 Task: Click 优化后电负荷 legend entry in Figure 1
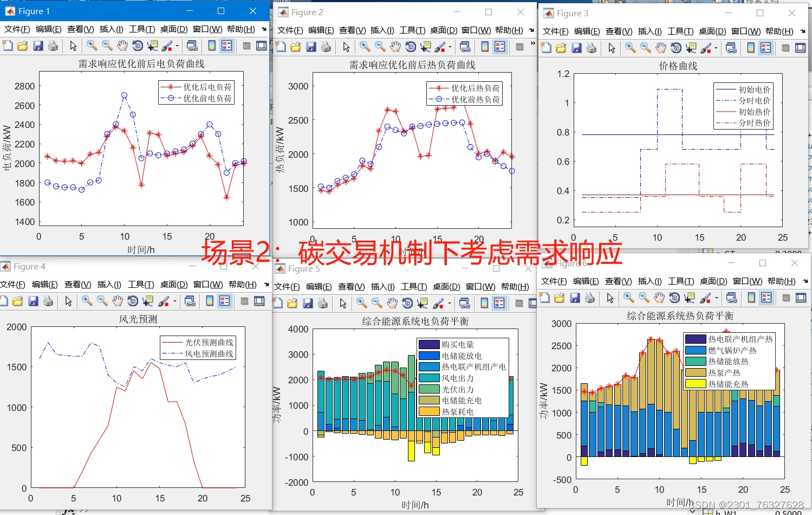click(196, 87)
